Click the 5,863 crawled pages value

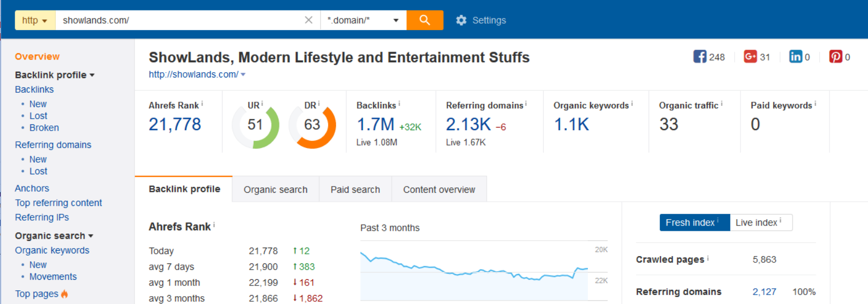click(x=764, y=259)
